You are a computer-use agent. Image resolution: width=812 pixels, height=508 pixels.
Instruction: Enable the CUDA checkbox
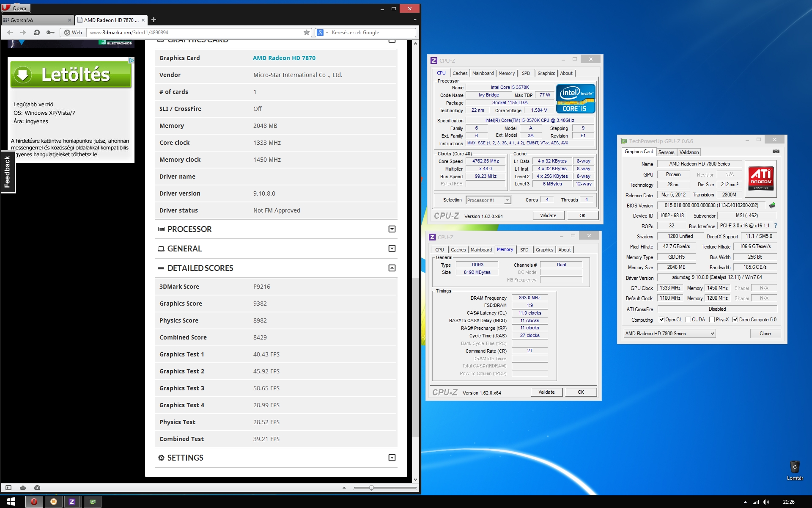[688, 320]
